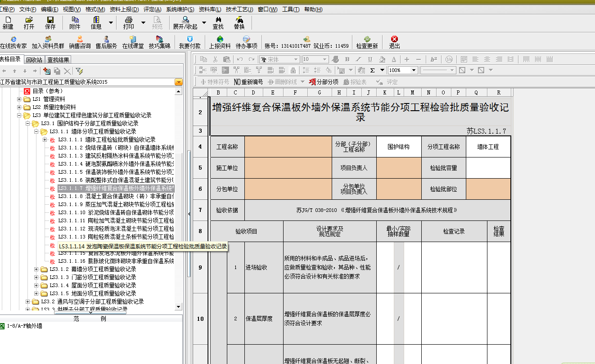The image size is (595, 364).
Task: Switch to the 回收站 tab
Action: pos(34,60)
